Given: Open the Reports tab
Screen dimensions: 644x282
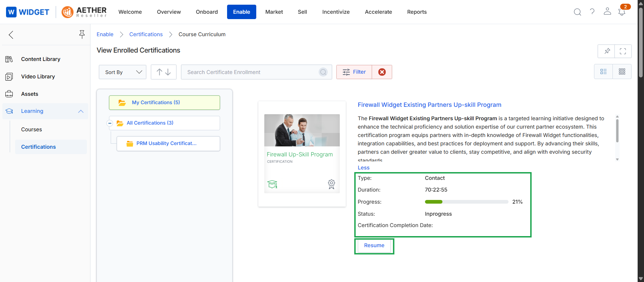Looking at the screenshot, I should click(417, 12).
